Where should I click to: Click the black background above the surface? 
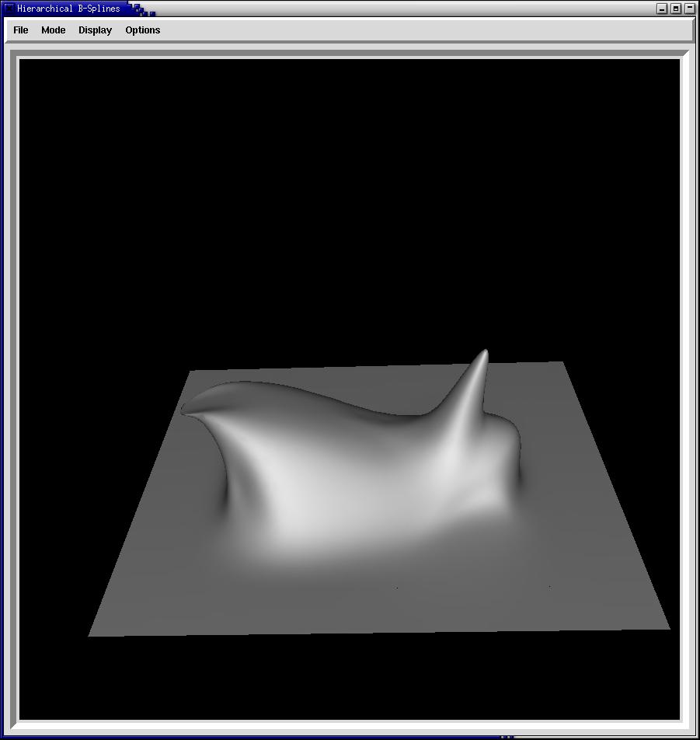[x=350, y=194]
